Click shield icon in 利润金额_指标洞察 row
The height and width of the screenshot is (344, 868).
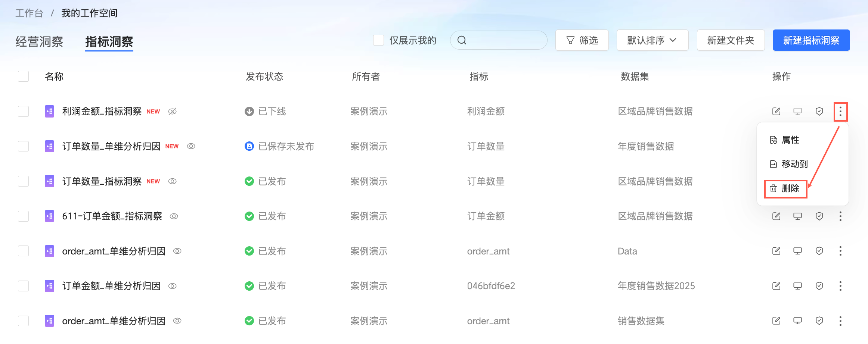[x=819, y=111]
